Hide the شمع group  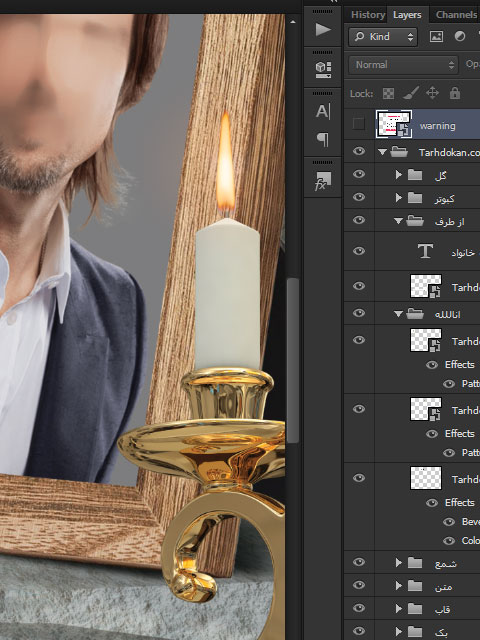point(359,562)
